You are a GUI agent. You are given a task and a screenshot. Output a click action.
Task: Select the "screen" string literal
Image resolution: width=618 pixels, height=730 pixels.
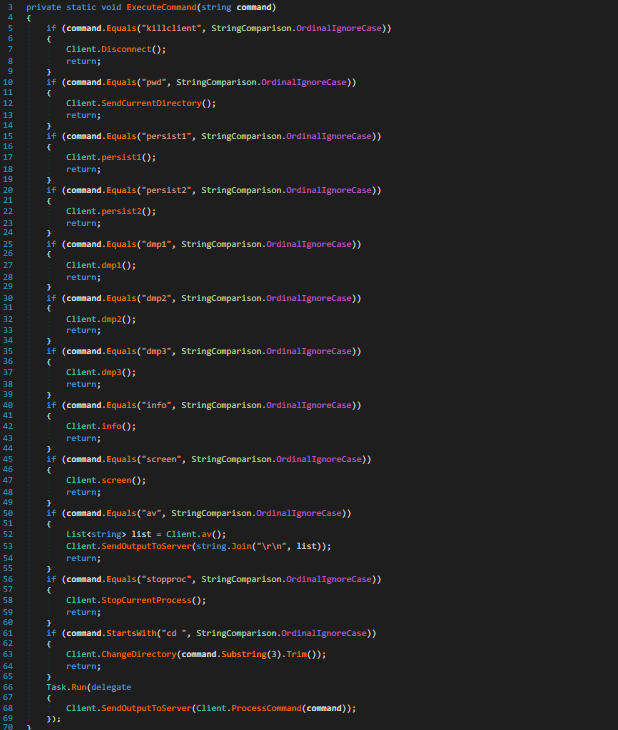[x=162, y=459]
